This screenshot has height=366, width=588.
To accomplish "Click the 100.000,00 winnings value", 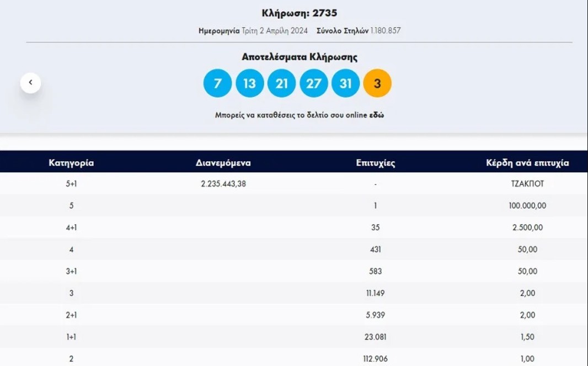I will pyautogui.click(x=527, y=205).
